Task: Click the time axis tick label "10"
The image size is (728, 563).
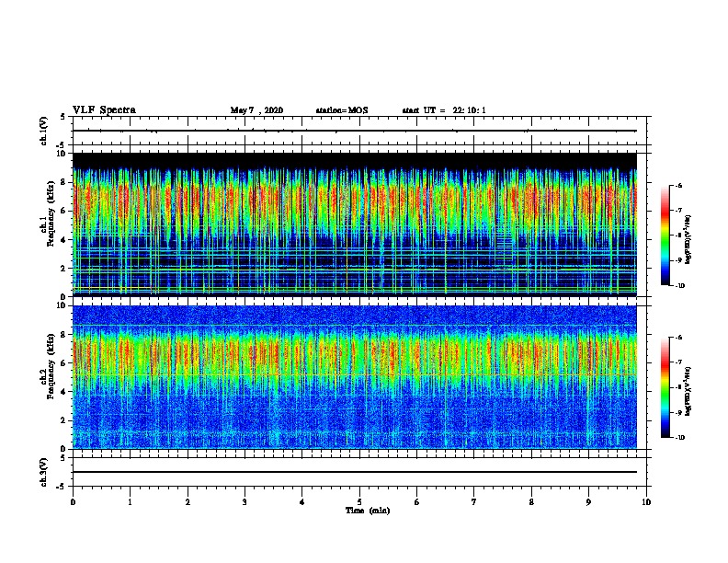Action: click(x=646, y=502)
